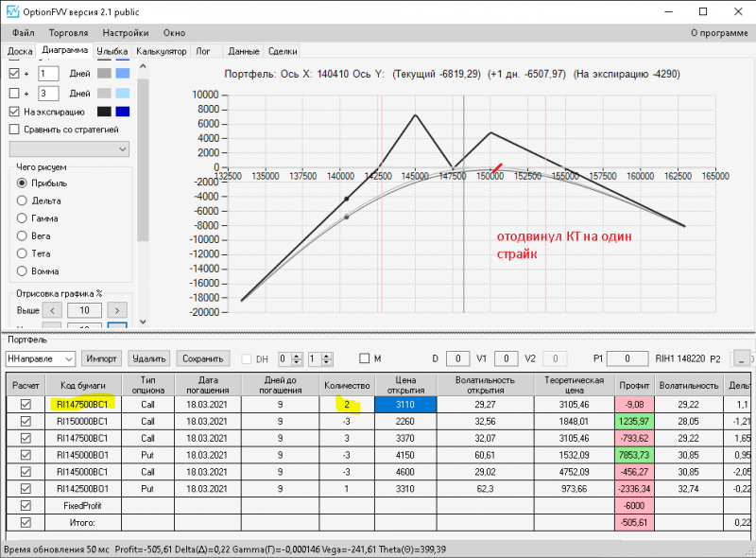The width and height of the screenshot is (756, 558).
Task: Uncheck Расчет for RI145000BO1 row
Action: 26,455
